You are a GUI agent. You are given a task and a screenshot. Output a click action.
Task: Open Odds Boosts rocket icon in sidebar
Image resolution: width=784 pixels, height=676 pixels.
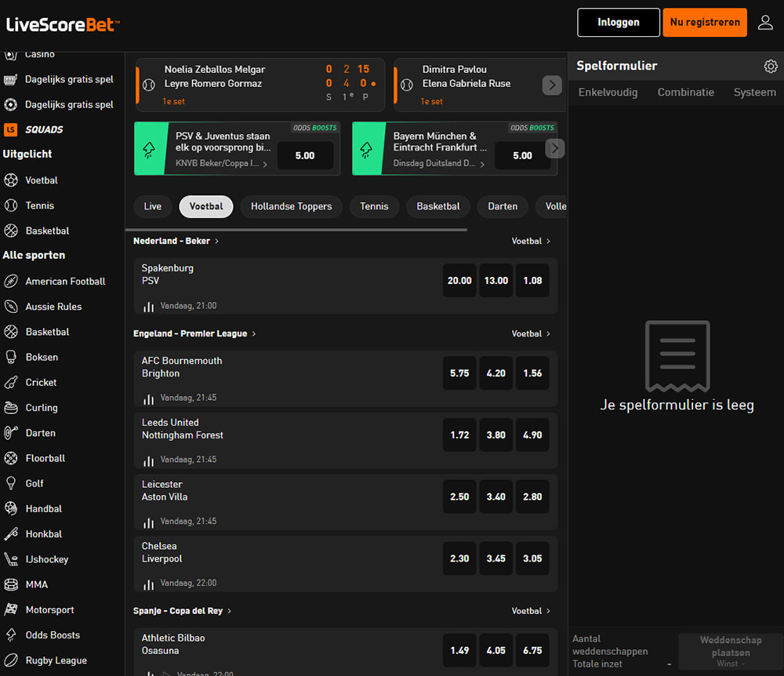pos(11,635)
